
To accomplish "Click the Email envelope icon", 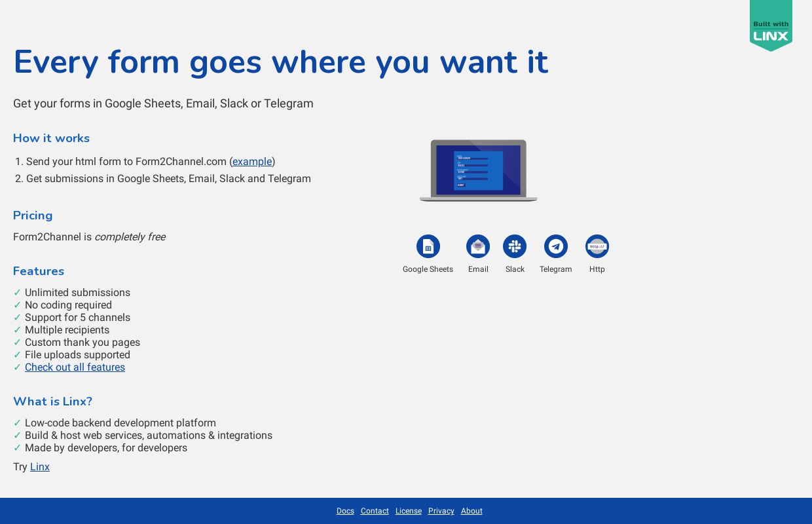I will (478, 246).
